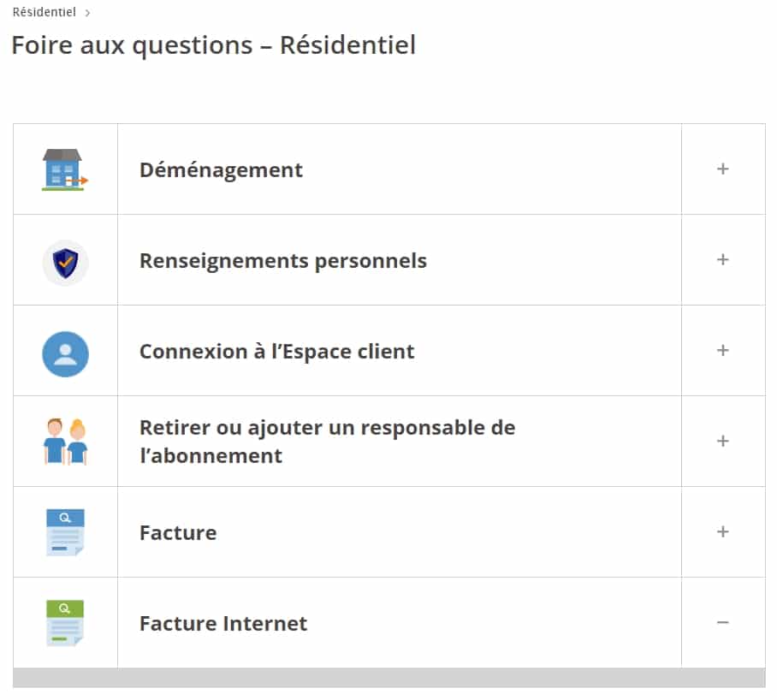Click the gray bar below Facture Internet

click(x=388, y=678)
